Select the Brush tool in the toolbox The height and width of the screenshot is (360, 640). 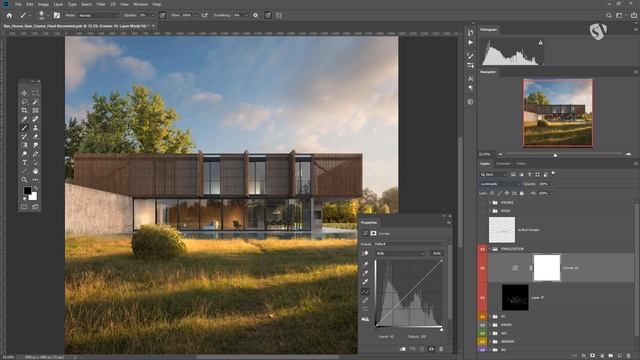click(24, 128)
